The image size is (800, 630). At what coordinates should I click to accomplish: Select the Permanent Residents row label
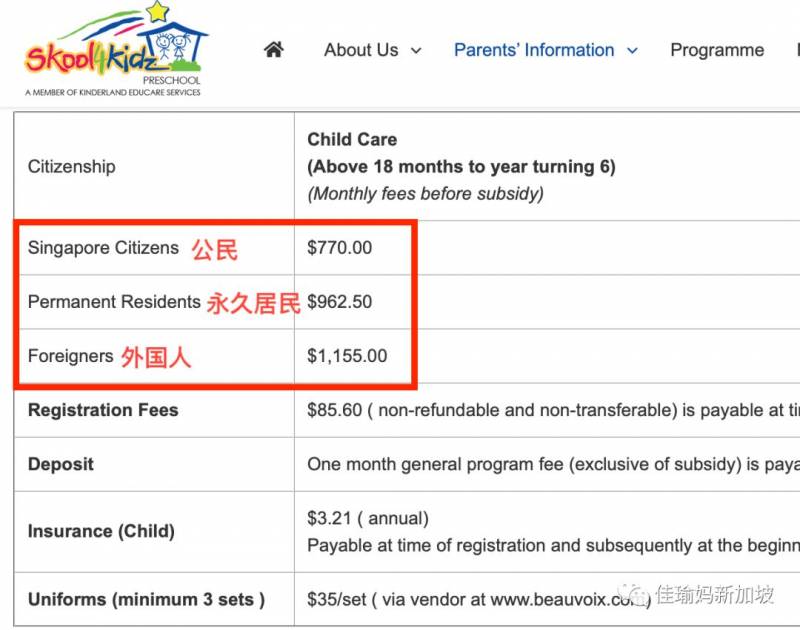(x=114, y=302)
